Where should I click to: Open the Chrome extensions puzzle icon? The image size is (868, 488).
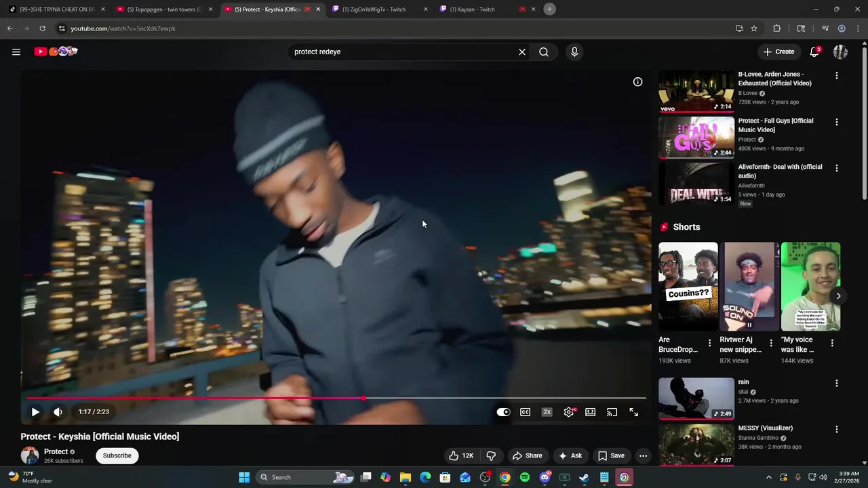(x=777, y=28)
